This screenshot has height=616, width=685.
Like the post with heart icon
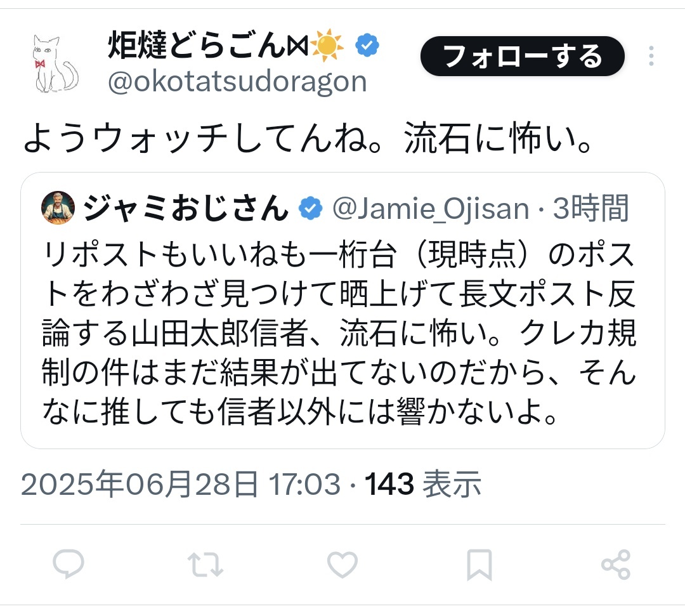pyautogui.click(x=342, y=565)
